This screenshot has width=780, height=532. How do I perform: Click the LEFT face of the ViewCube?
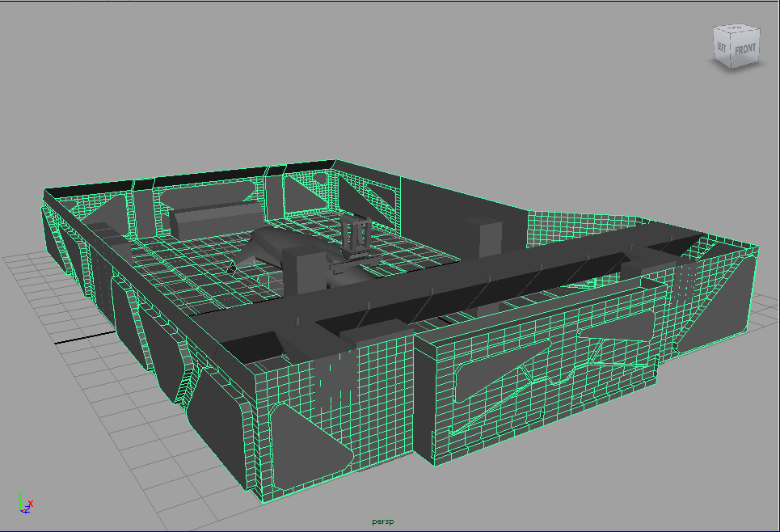click(721, 47)
